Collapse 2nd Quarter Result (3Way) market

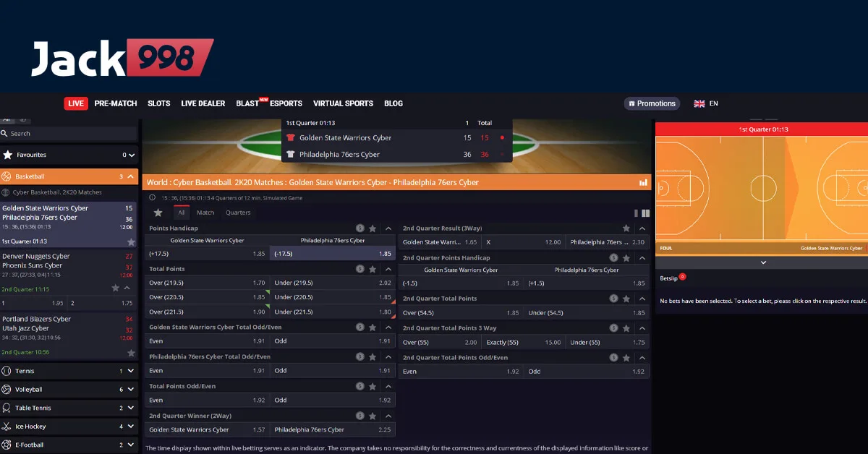pyautogui.click(x=642, y=228)
